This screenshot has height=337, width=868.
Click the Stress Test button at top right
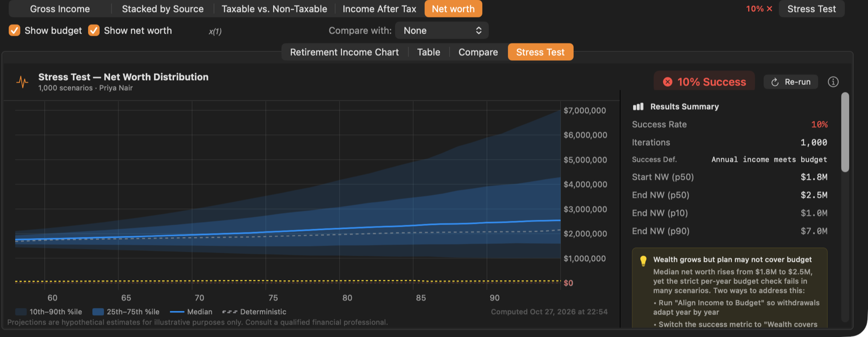pos(811,9)
